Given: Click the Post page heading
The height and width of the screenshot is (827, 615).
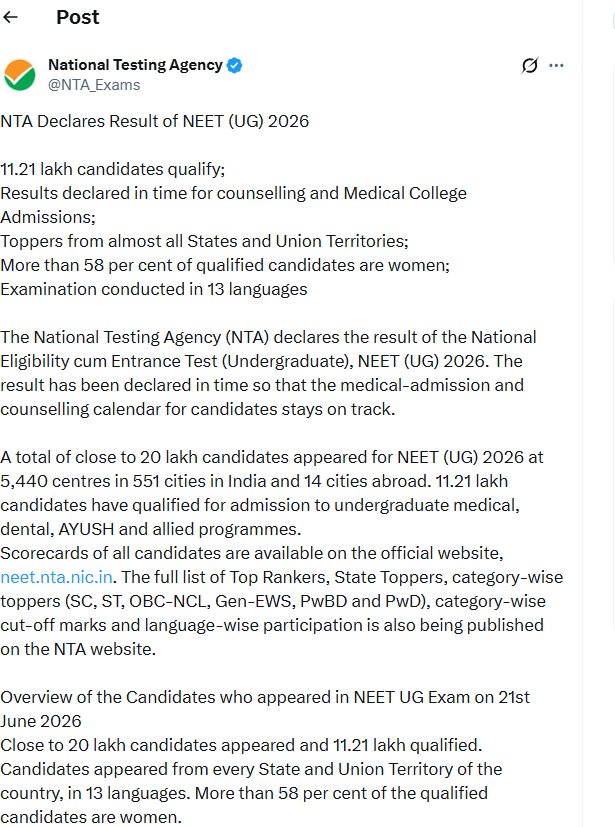Looking at the screenshot, I should pyautogui.click(x=78, y=17).
